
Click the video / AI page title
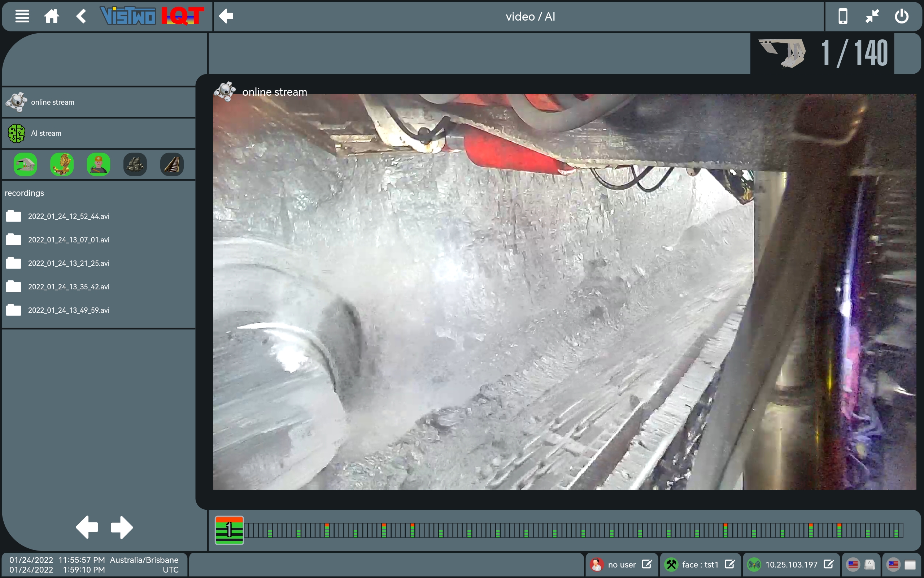530,17
